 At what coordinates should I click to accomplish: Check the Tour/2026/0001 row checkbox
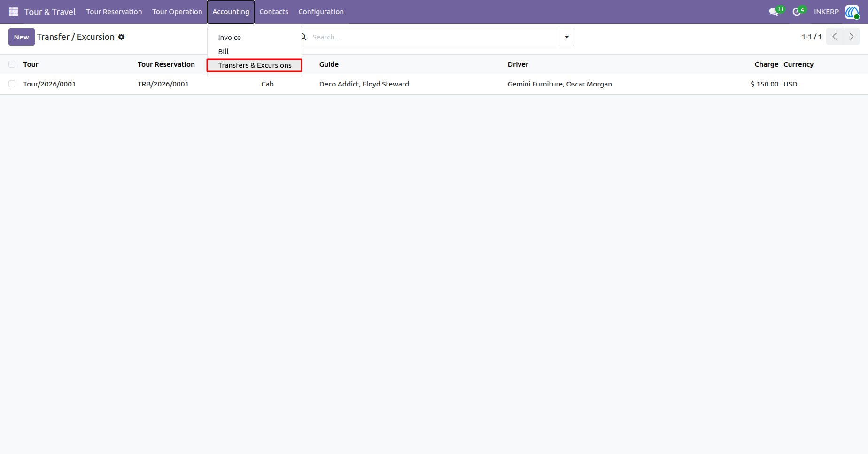click(12, 84)
